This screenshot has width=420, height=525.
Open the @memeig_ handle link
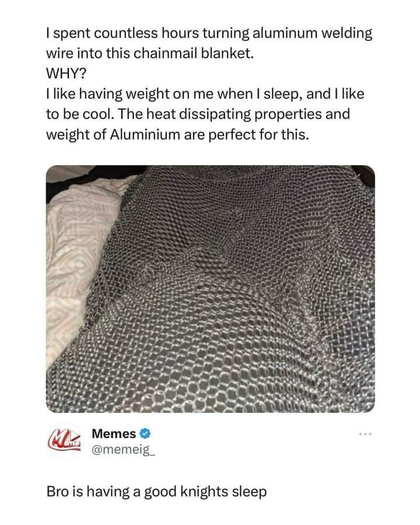point(124,450)
